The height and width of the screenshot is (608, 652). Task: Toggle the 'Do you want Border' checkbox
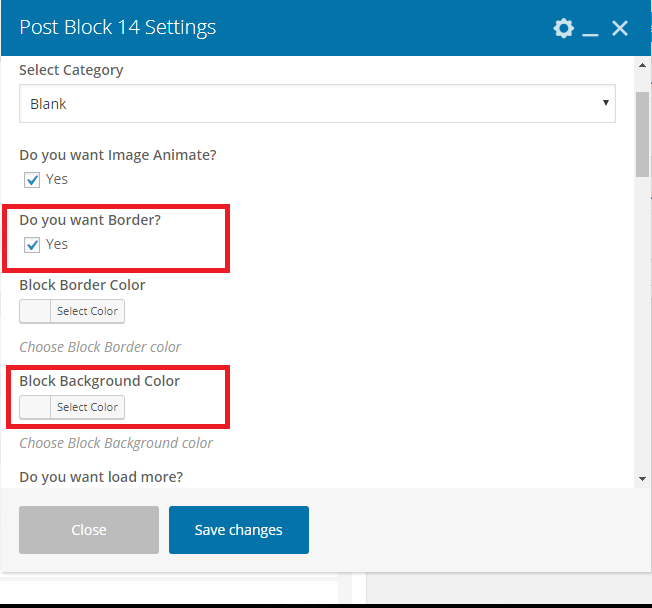32,245
